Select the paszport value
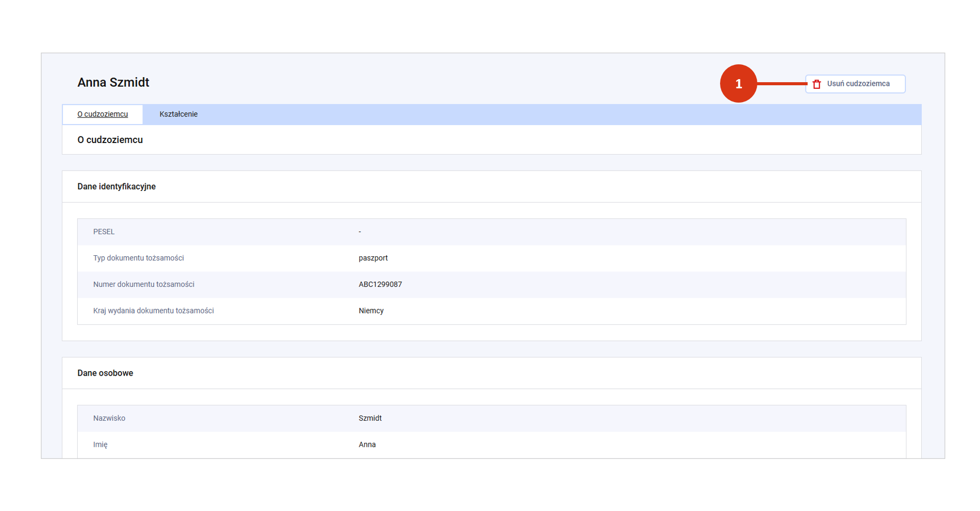 (x=373, y=258)
